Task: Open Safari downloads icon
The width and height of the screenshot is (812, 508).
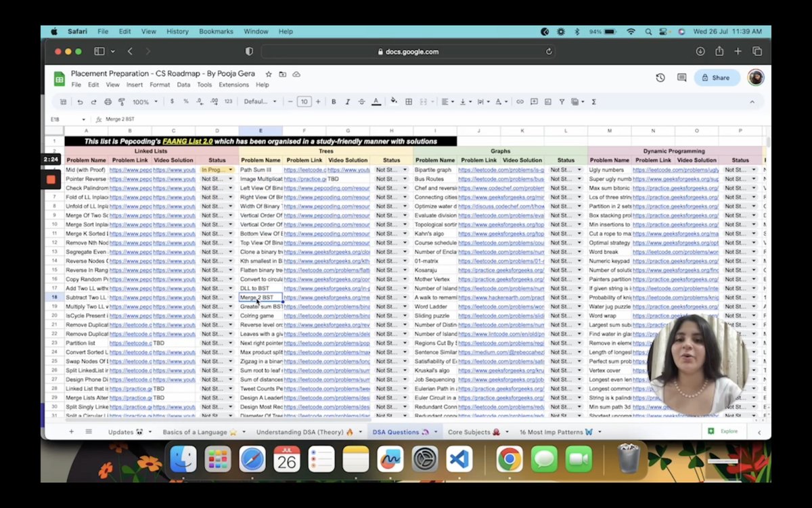Action: click(700, 51)
